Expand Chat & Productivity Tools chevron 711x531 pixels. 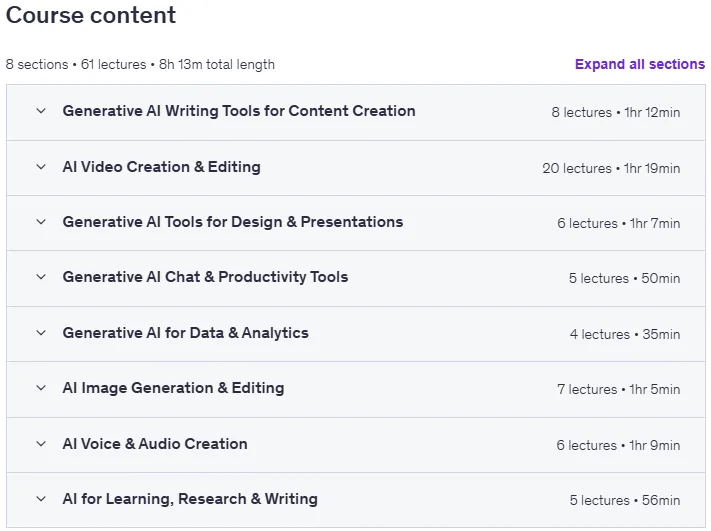41,277
